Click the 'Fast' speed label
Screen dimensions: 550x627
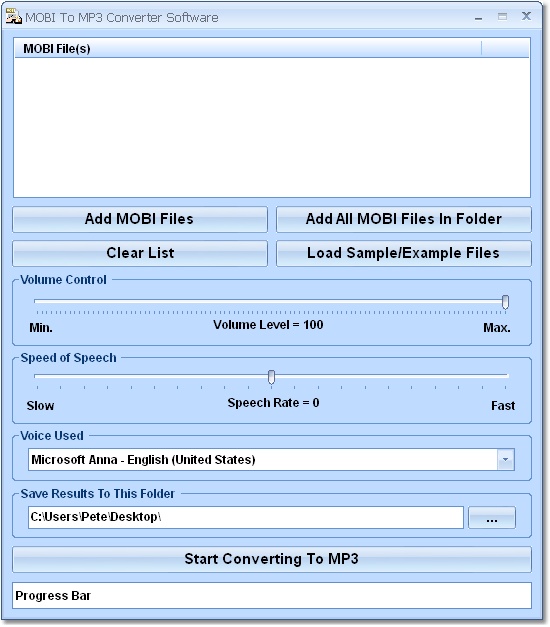click(x=503, y=406)
